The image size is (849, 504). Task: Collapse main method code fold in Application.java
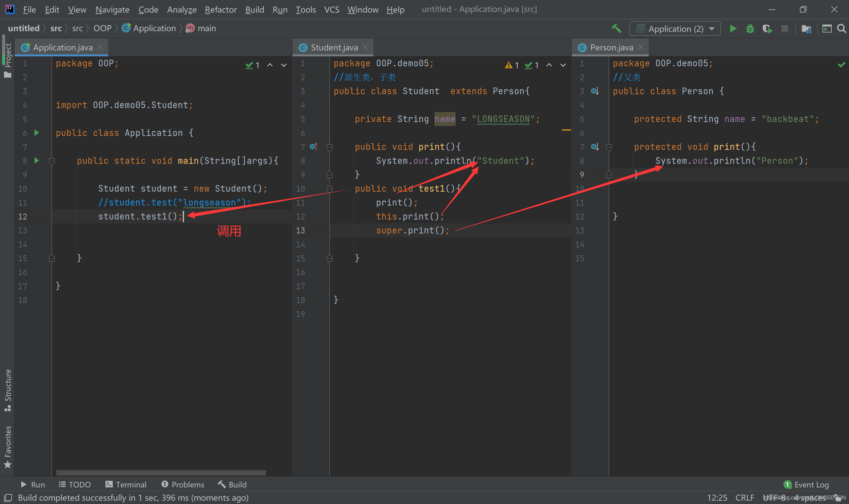click(x=52, y=161)
